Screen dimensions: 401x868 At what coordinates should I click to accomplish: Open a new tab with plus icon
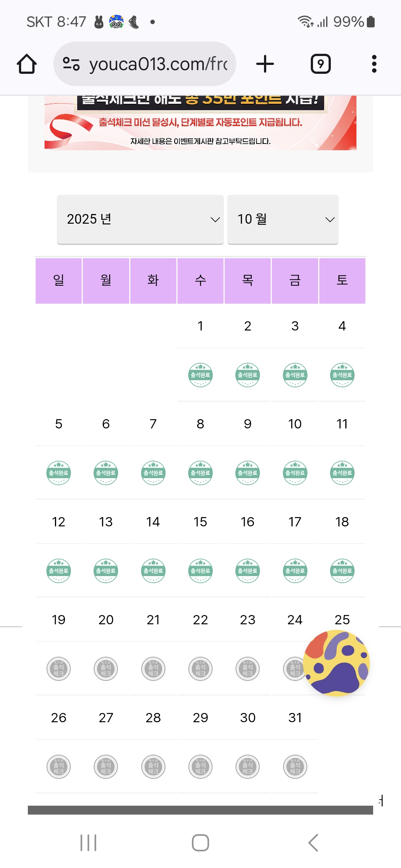coord(265,64)
